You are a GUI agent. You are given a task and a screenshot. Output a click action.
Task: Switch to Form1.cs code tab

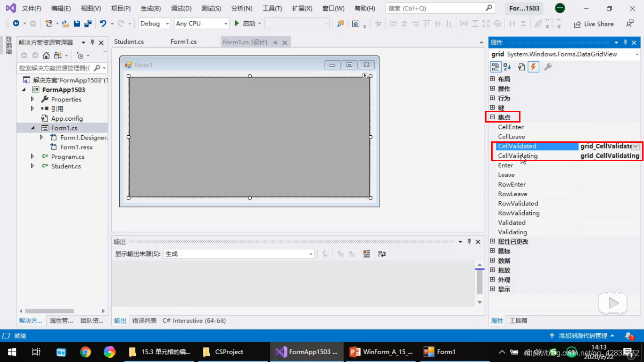184,42
